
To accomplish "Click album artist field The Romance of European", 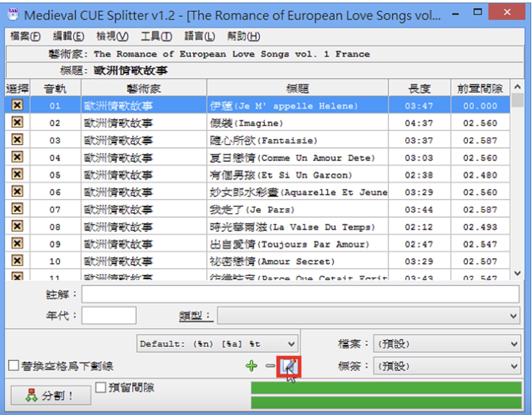I will [x=231, y=54].
